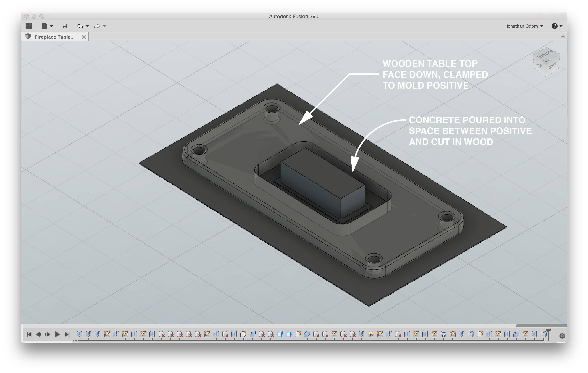Click the help question mark icon
The height and width of the screenshot is (373, 588).
coord(554,26)
